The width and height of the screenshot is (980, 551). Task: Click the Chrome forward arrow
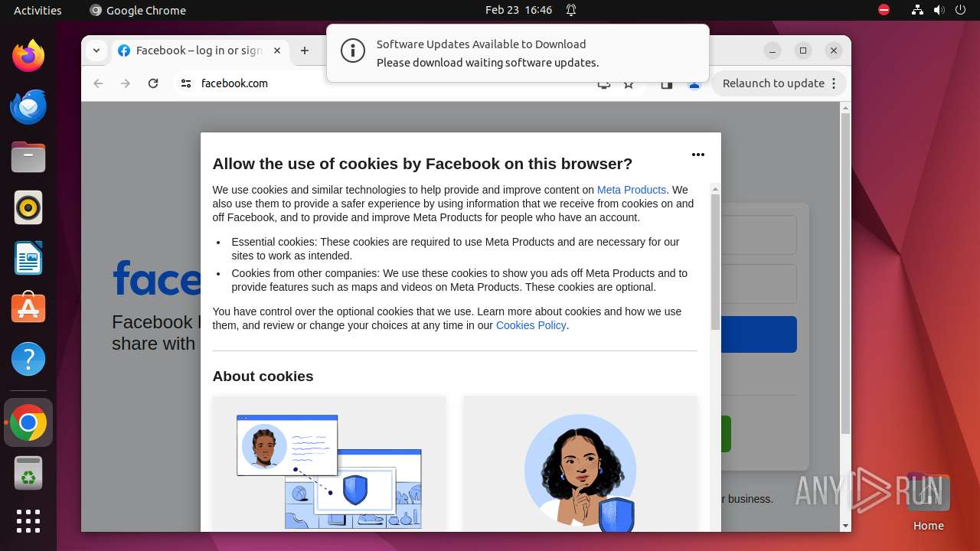tap(126, 83)
